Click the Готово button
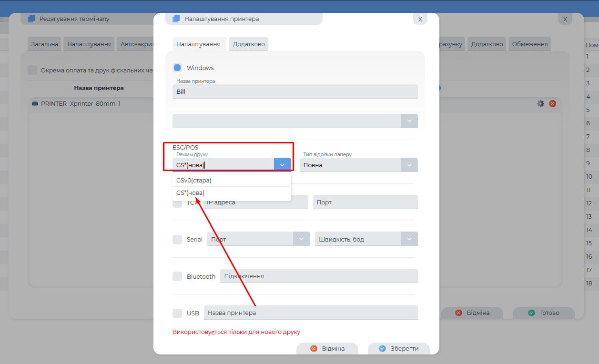599x364 pixels. pyautogui.click(x=544, y=313)
